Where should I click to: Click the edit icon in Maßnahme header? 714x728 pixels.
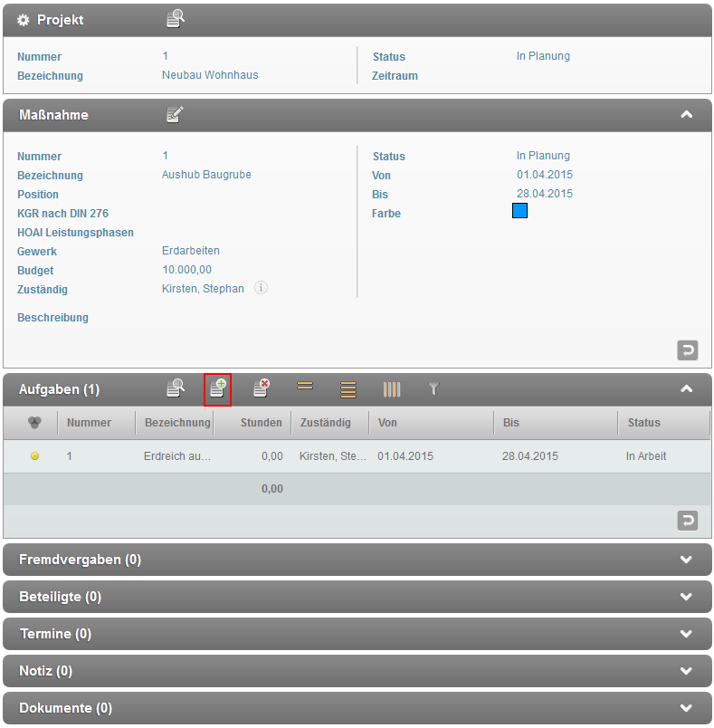[176, 114]
